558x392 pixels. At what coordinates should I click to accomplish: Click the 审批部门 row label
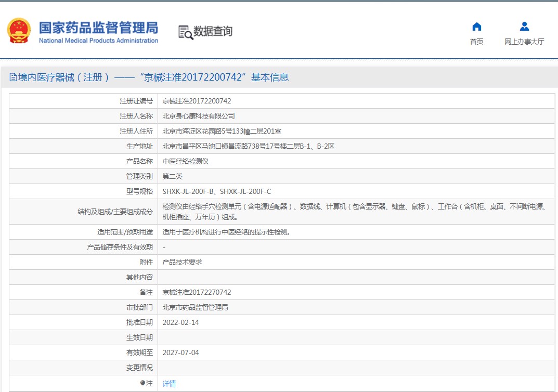tap(139, 307)
